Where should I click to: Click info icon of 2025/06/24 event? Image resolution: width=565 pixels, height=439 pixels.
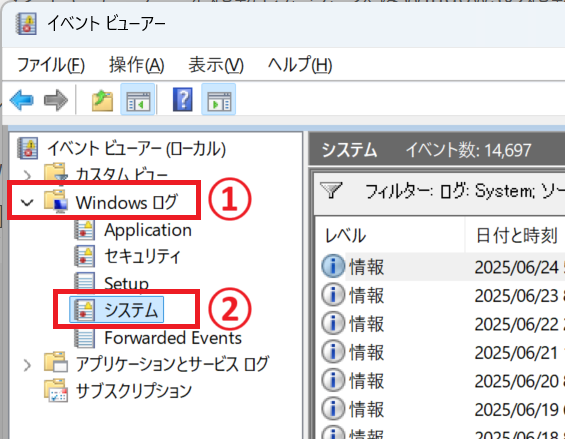(333, 266)
